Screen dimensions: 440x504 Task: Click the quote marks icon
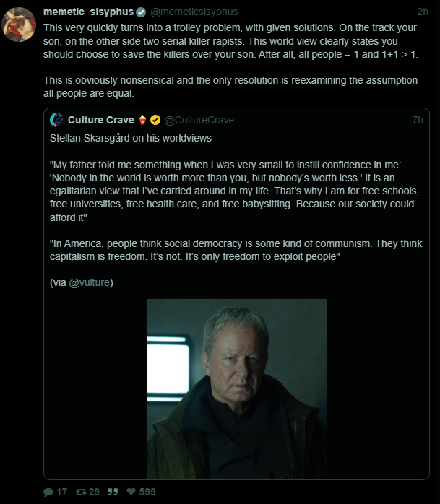(x=113, y=492)
